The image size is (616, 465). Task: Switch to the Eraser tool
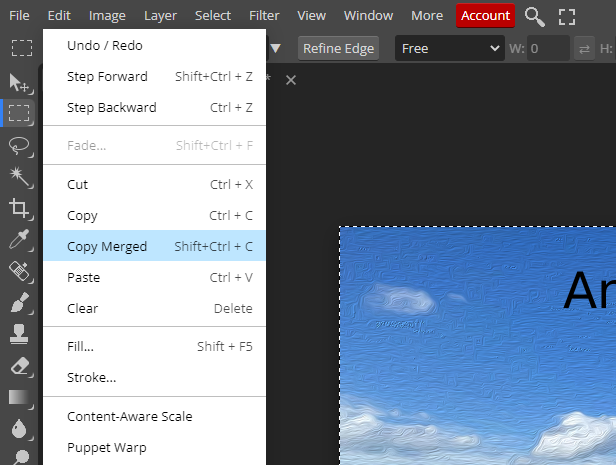pos(19,365)
